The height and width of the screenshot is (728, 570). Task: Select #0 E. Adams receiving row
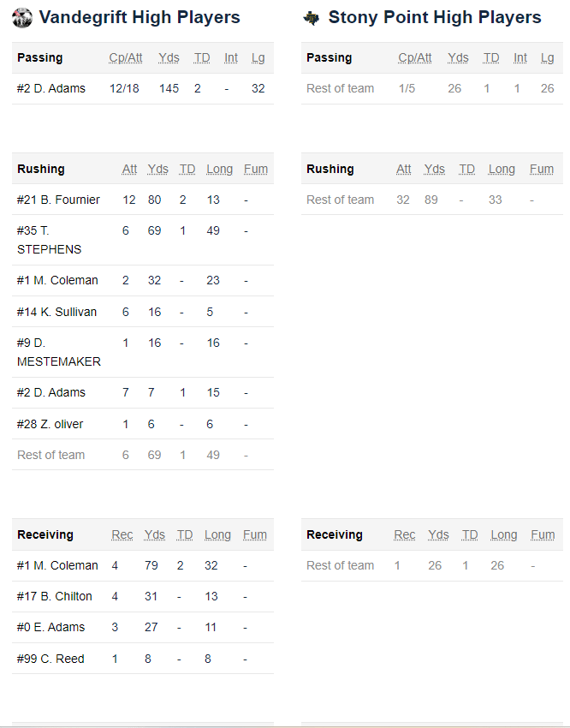pyautogui.click(x=50, y=627)
